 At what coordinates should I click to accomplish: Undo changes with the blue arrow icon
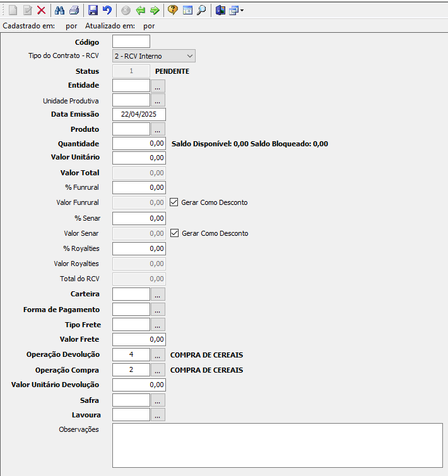(107, 10)
